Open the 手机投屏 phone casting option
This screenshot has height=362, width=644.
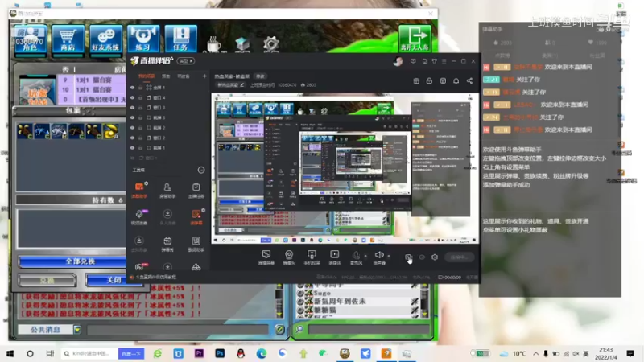coord(312,257)
